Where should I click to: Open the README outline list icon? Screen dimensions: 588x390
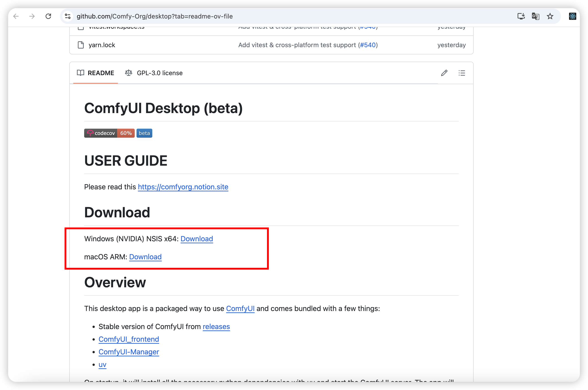click(x=462, y=73)
